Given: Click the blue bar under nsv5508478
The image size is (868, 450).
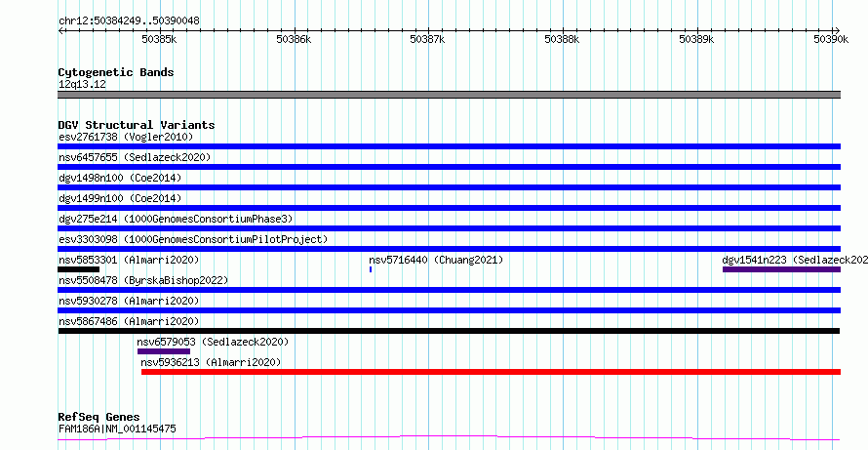Looking at the screenshot, I should pyautogui.click(x=449, y=290).
